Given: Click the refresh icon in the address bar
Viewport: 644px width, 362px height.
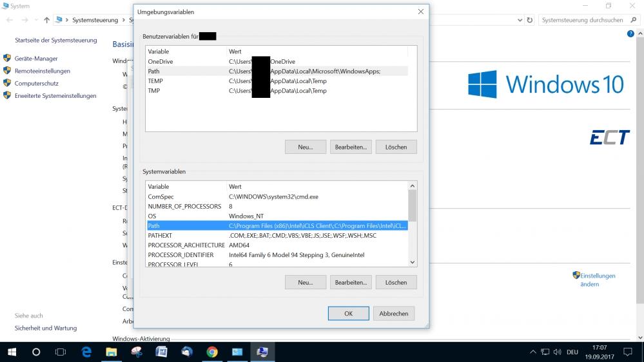Looking at the screenshot, I should (x=530, y=20).
